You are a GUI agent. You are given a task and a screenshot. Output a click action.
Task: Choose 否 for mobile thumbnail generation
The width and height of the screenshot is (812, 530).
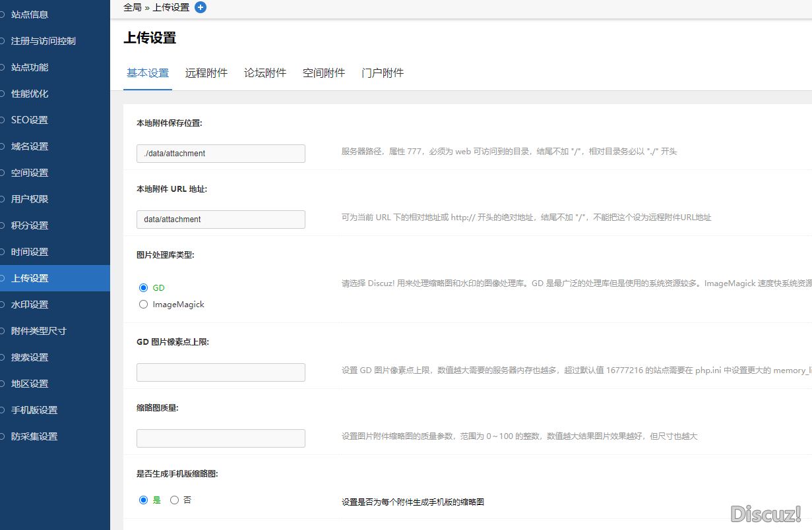tap(174, 500)
